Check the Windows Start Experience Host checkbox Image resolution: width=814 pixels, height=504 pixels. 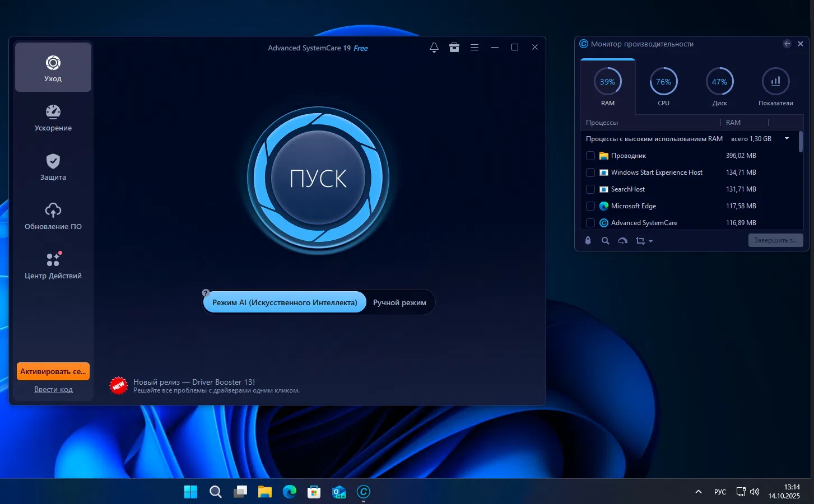click(590, 172)
